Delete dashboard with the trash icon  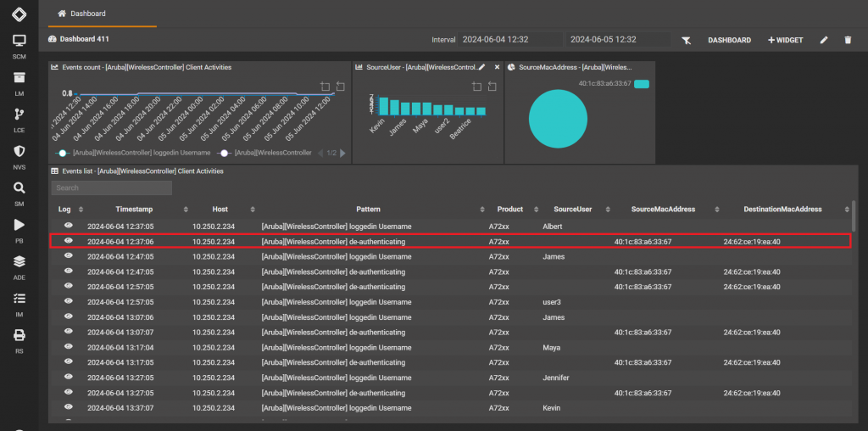click(848, 40)
